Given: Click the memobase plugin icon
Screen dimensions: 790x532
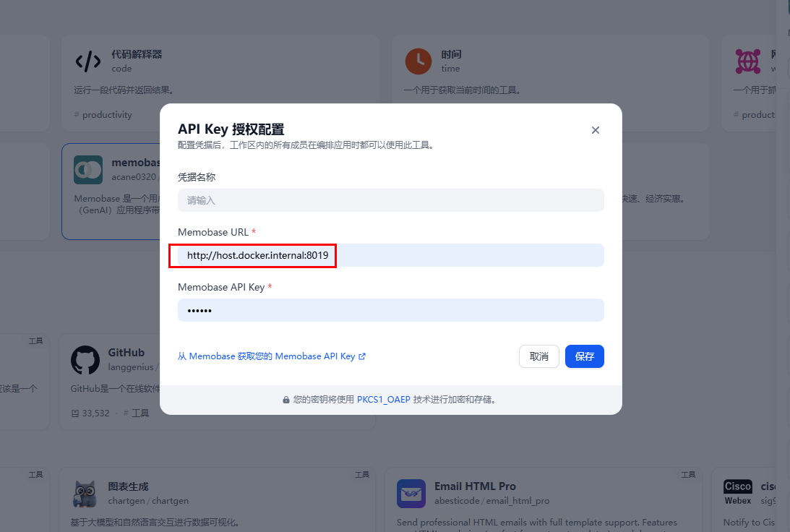Looking at the screenshot, I should (88, 170).
